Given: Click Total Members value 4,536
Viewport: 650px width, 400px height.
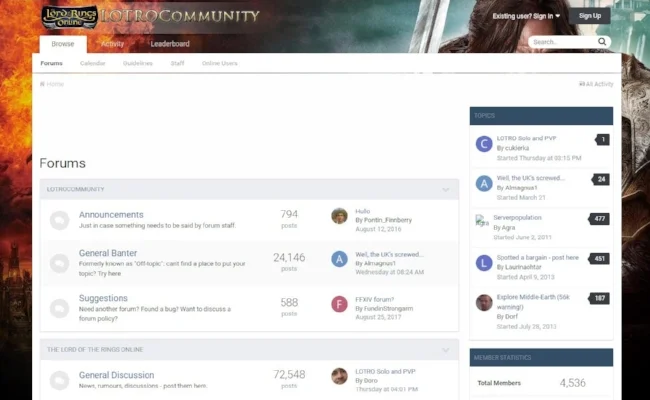Looking at the screenshot, I should [572, 383].
